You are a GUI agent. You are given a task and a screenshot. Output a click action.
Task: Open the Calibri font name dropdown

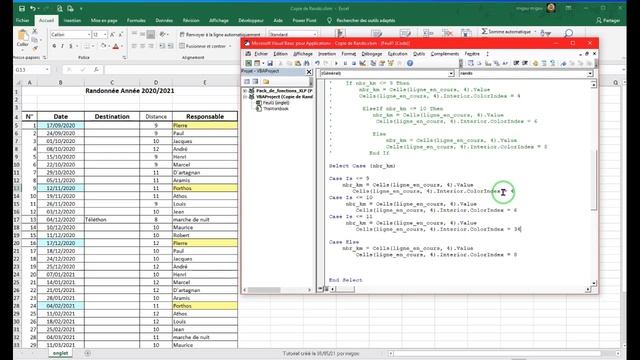tap(89, 35)
